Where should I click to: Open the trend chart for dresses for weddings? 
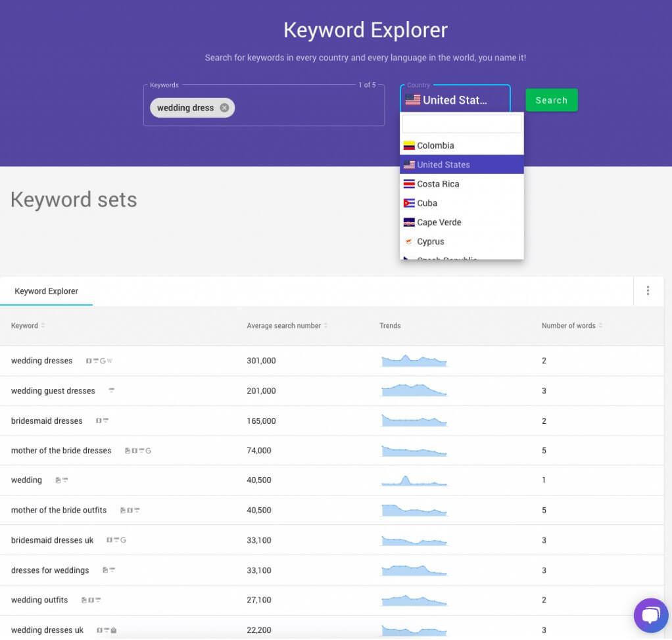click(414, 570)
